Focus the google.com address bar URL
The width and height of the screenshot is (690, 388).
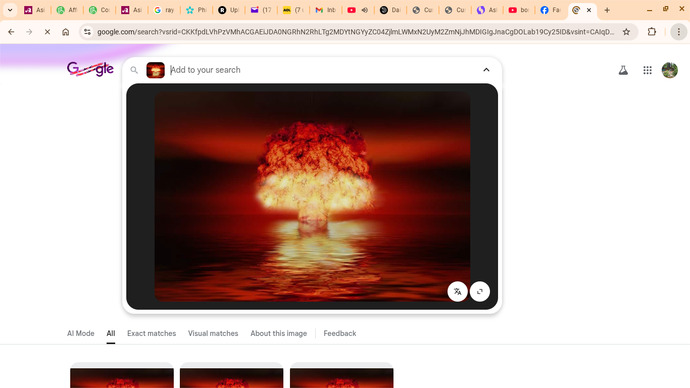tap(355, 32)
